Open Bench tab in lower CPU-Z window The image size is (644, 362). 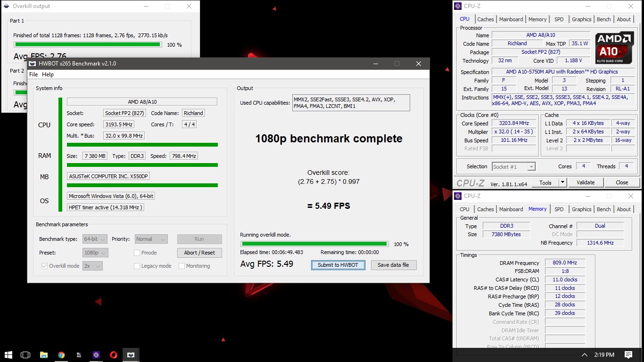click(604, 209)
